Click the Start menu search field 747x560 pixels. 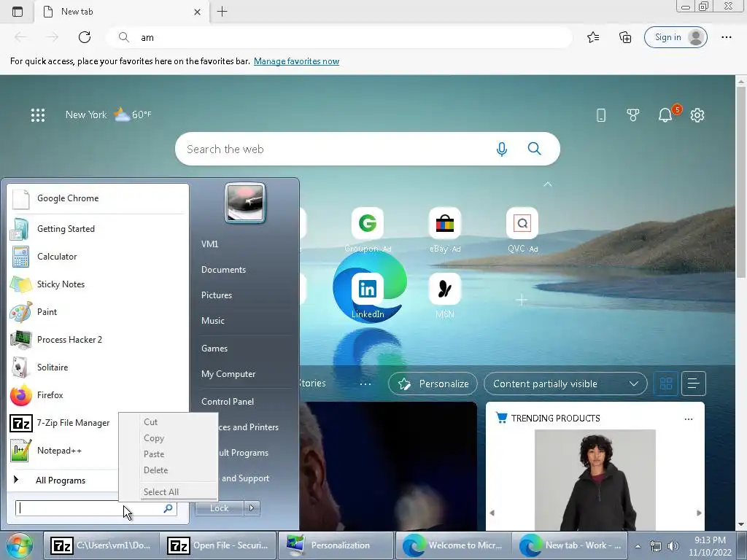[x=96, y=508]
